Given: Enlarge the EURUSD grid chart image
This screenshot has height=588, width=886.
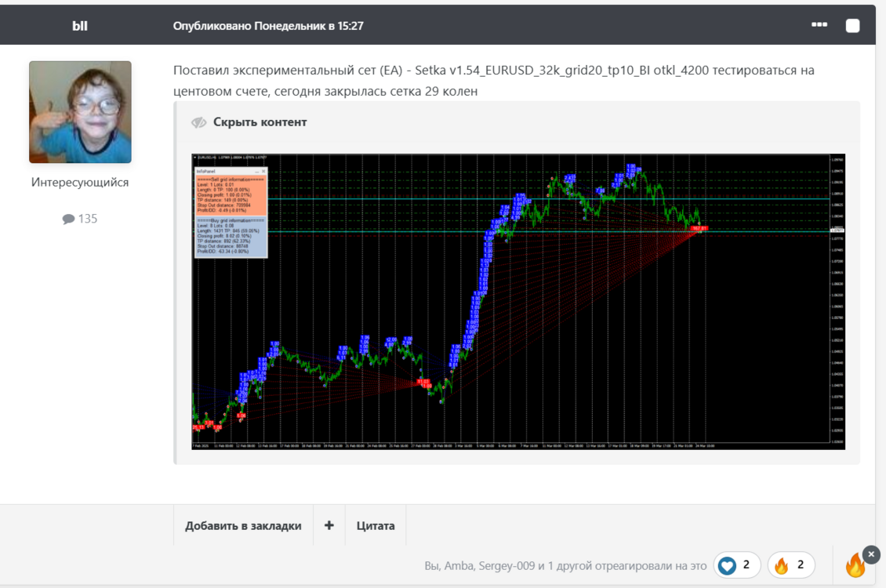Looking at the screenshot, I should 518,302.
